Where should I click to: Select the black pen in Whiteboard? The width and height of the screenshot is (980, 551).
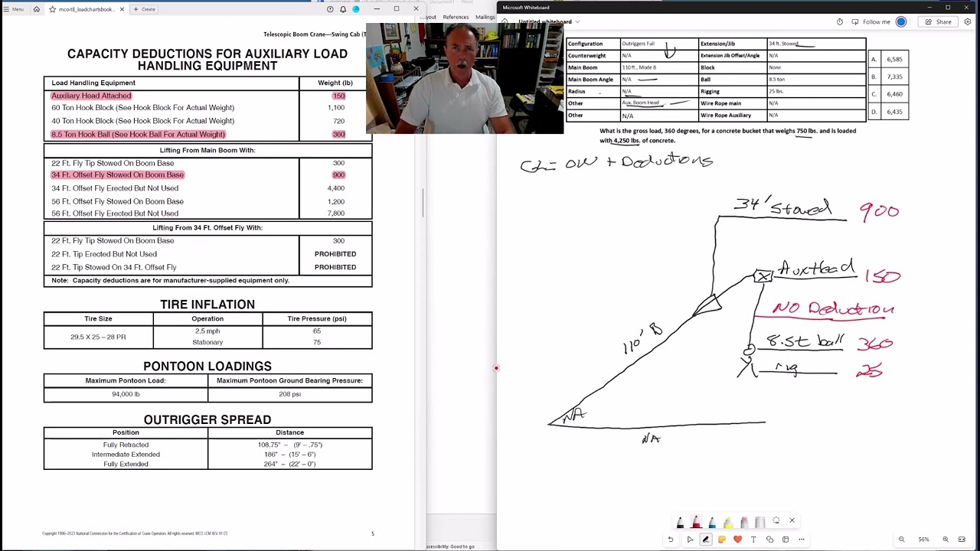point(680,522)
